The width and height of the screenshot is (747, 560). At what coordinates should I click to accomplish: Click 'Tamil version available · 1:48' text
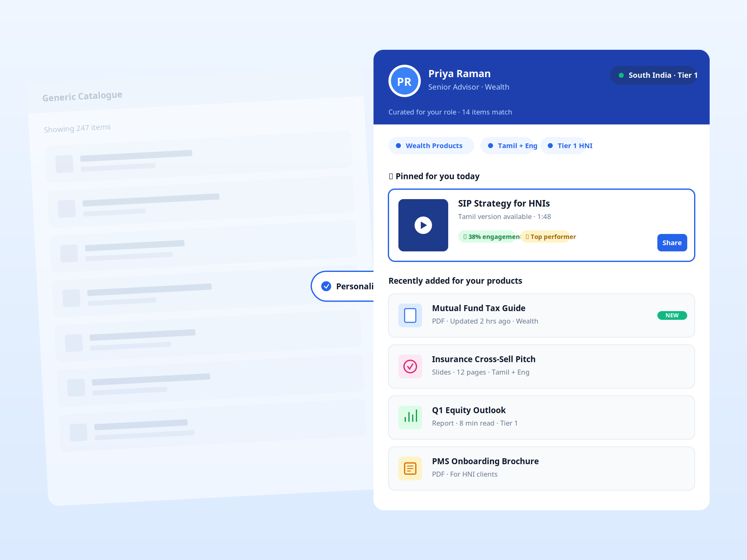pos(505,217)
